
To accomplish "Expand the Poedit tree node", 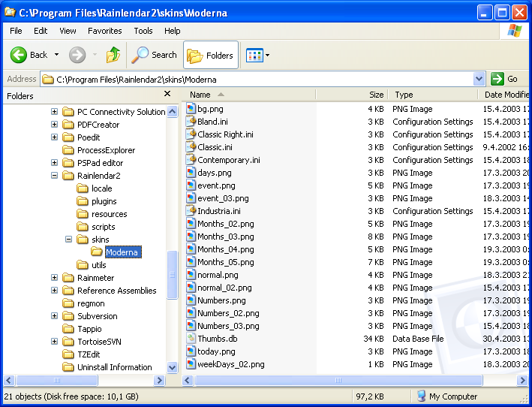I will pyautogui.click(x=54, y=137).
